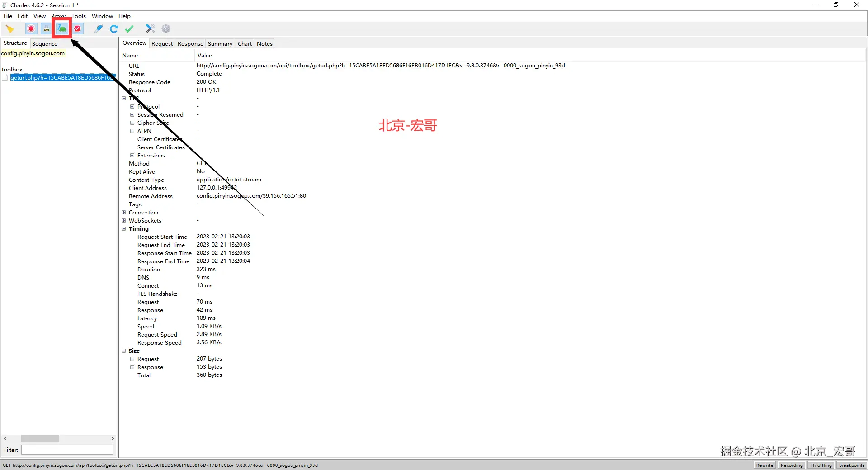
Task: Click the Remote Address row label
Action: tap(151, 196)
